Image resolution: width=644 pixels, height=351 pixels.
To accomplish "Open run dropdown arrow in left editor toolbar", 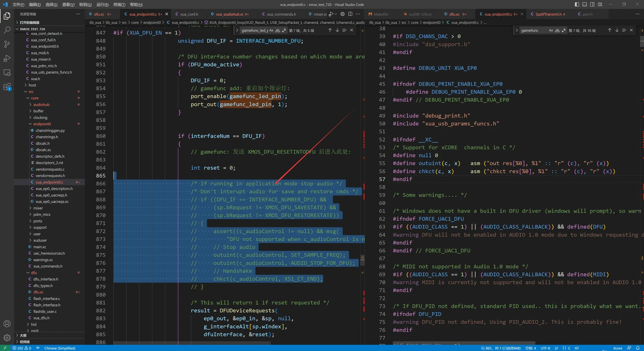I will click(336, 14).
